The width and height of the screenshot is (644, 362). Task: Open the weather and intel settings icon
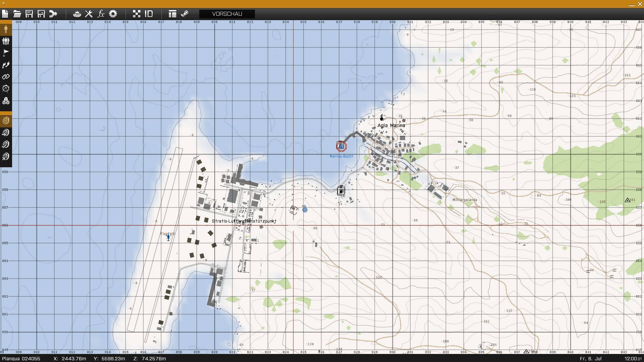coord(77,14)
